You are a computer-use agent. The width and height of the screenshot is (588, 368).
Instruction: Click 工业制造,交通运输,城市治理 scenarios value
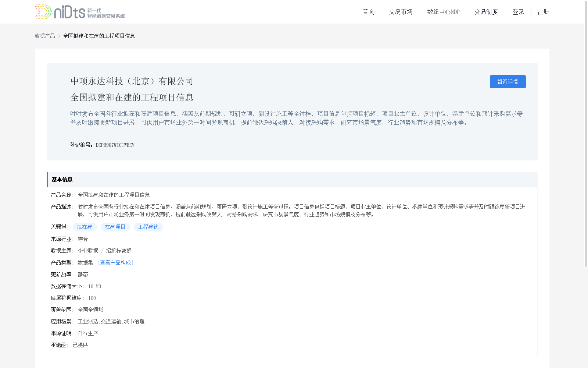pos(111,321)
